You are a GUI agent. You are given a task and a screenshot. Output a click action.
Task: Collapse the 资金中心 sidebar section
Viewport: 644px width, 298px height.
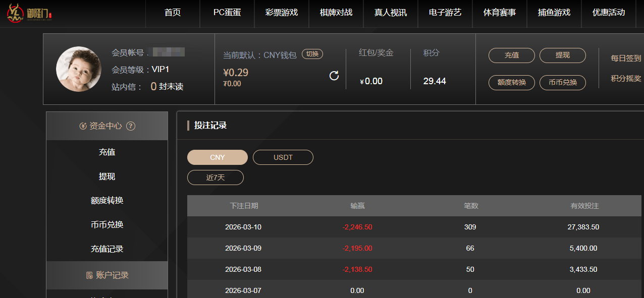(106, 126)
